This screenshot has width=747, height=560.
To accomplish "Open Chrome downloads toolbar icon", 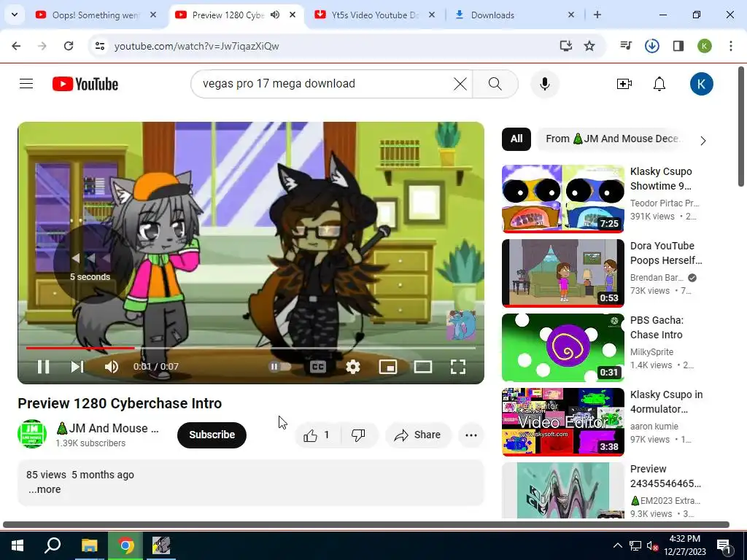I will (x=651, y=46).
